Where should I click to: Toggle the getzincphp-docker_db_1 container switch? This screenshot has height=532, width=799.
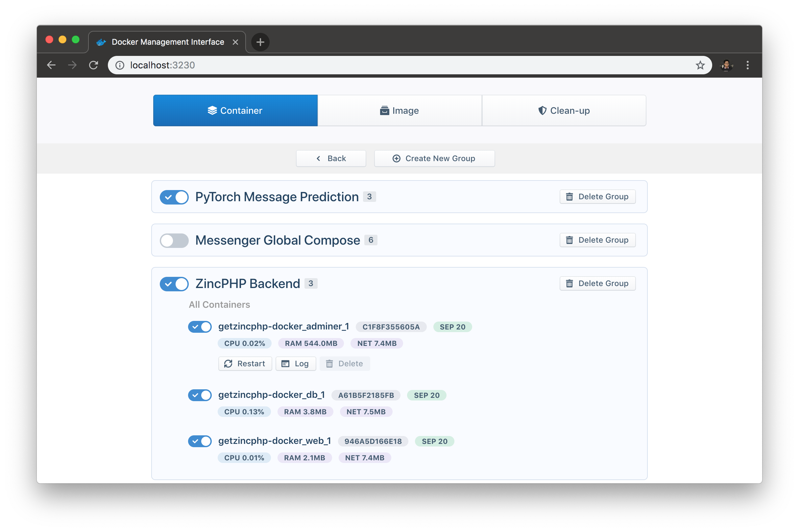(200, 395)
